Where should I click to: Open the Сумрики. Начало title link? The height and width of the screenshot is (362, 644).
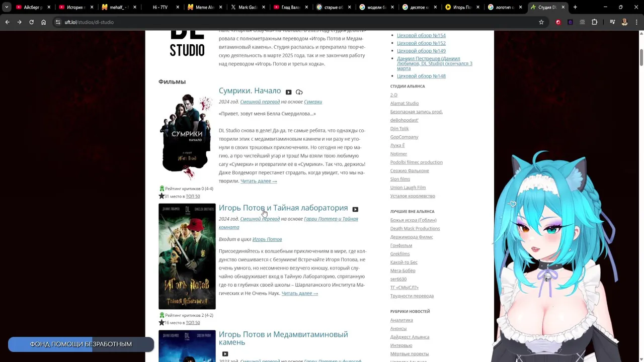(250, 90)
